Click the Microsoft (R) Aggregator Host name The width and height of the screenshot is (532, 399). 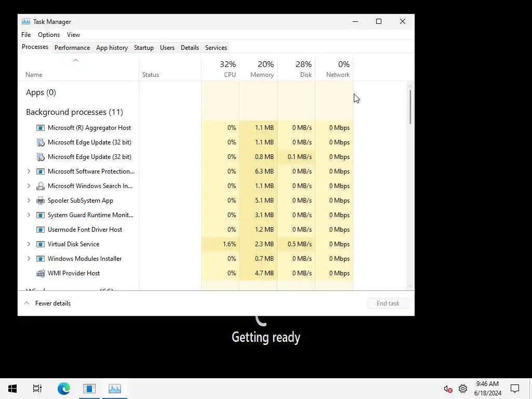89,128
